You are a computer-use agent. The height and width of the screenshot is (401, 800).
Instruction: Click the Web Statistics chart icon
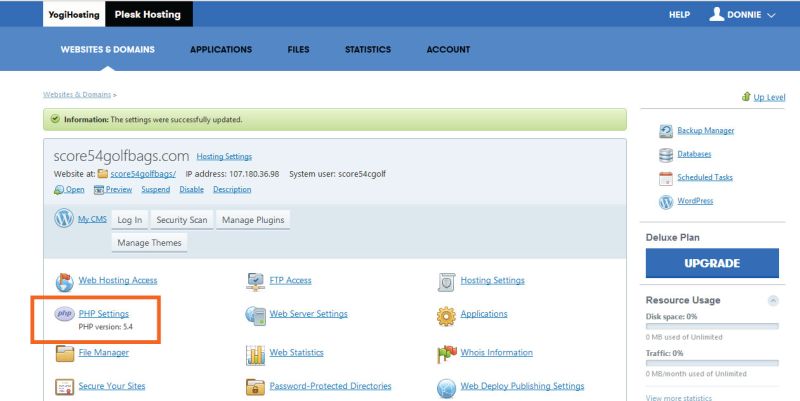coord(255,355)
